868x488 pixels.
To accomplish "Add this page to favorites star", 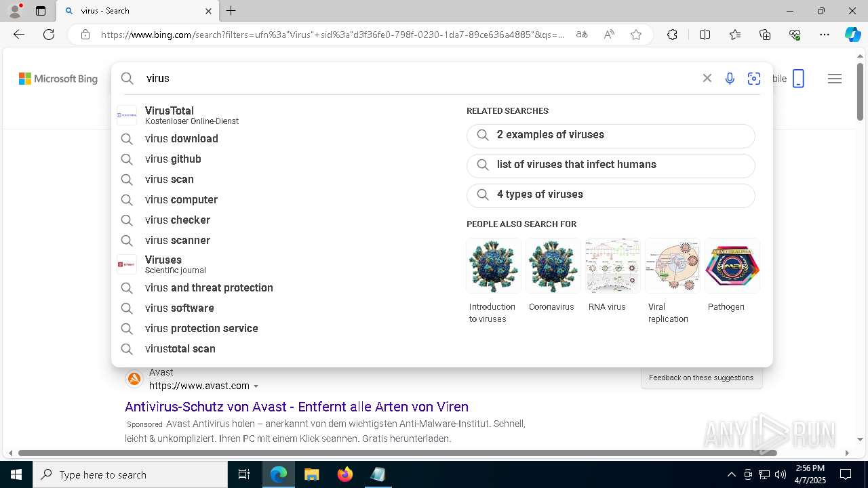I will pyautogui.click(x=636, y=35).
